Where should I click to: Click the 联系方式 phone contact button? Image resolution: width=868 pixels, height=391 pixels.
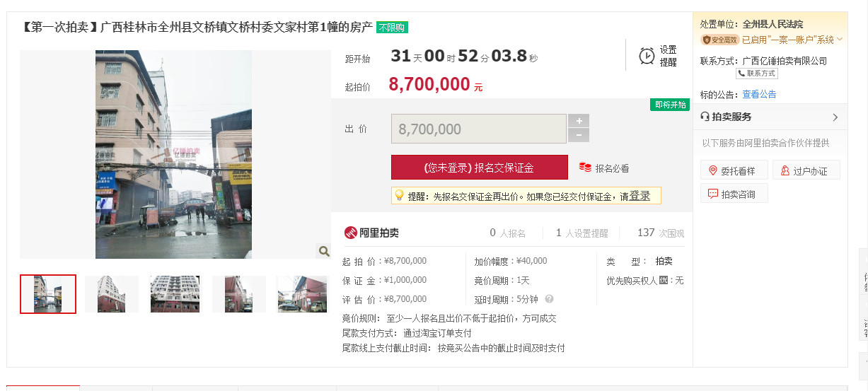click(x=757, y=73)
